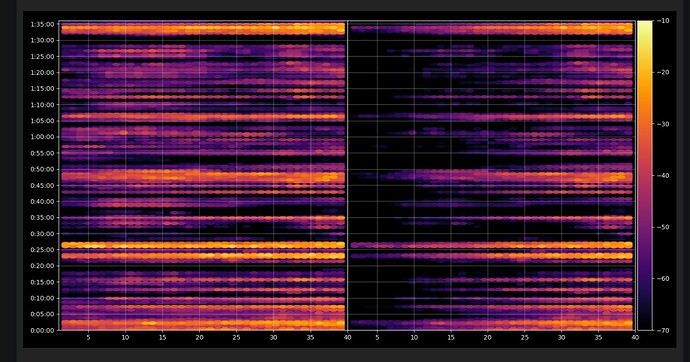Click the inferno color scale bar
This screenshot has width=690, height=362.
point(645,176)
